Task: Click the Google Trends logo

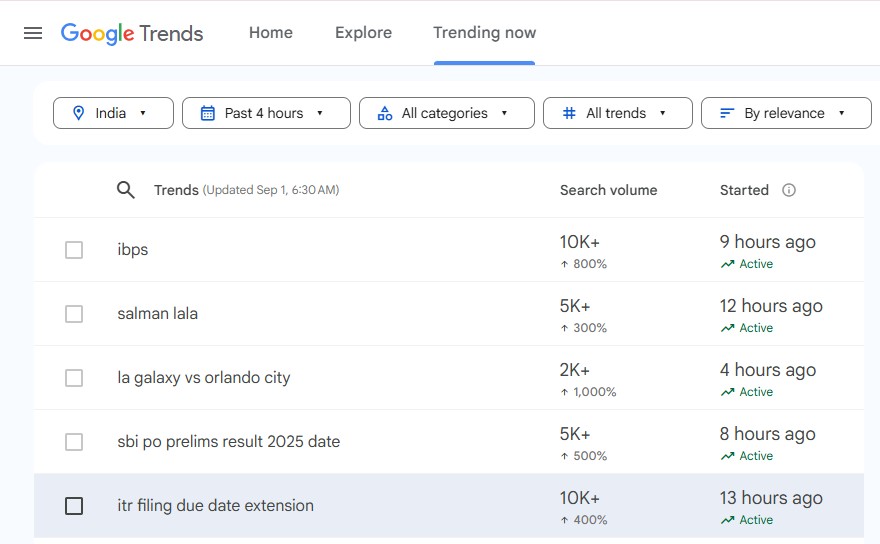Action: coord(132,33)
